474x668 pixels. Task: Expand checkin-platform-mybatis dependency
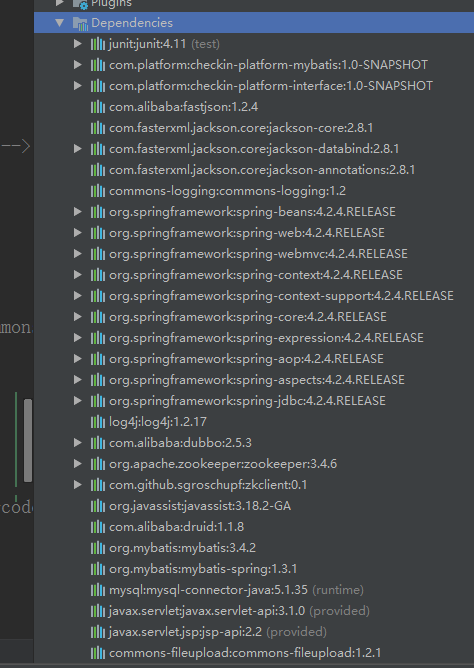(x=78, y=64)
